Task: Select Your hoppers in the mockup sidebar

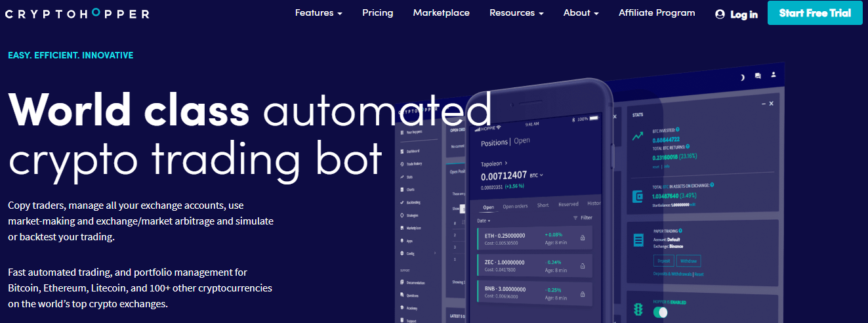Action: (x=413, y=131)
